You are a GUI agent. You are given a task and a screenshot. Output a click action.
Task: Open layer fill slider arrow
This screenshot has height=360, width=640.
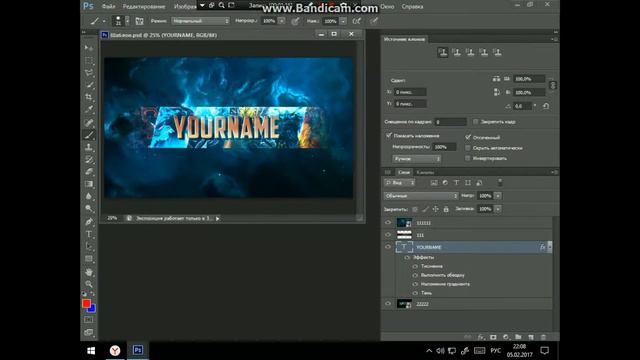(498, 209)
